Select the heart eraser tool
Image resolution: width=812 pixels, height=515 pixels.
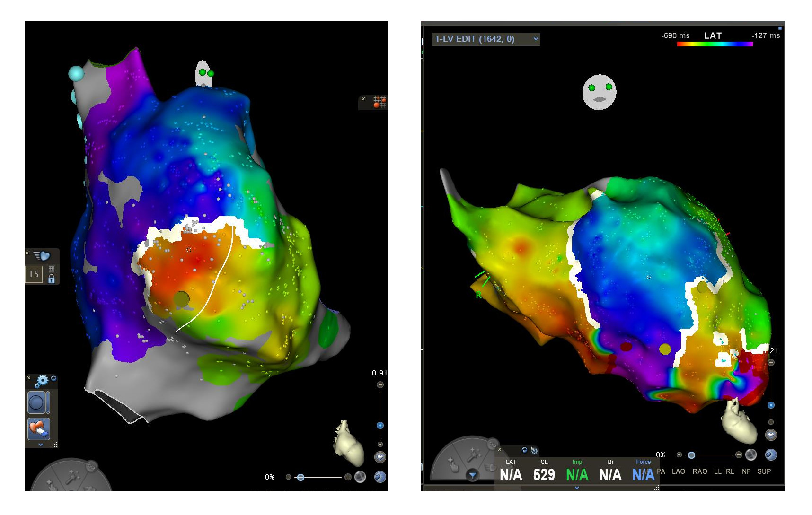(38, 429)
